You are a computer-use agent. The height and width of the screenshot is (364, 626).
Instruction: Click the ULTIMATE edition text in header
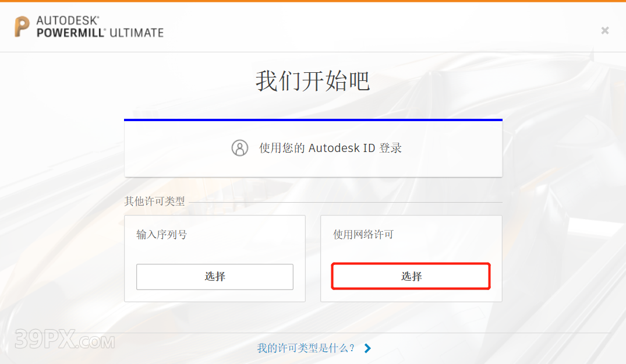tap(136, 33)
